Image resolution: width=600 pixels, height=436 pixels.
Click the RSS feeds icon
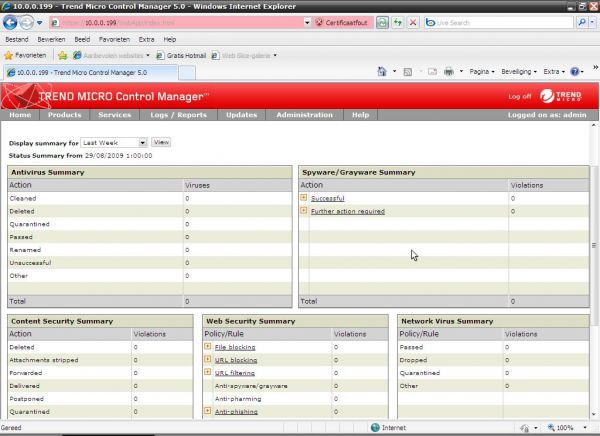408,72
